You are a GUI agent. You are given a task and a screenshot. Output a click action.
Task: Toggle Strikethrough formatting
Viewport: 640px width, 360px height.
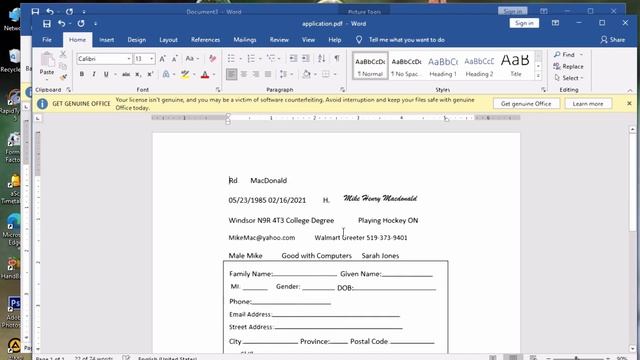(x=126, y=74)
